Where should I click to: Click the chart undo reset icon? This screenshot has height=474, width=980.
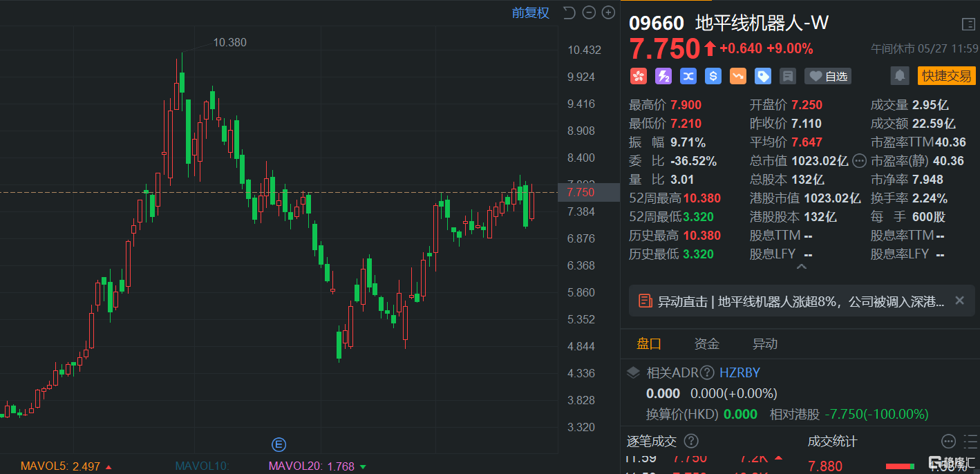click(569, 12)
